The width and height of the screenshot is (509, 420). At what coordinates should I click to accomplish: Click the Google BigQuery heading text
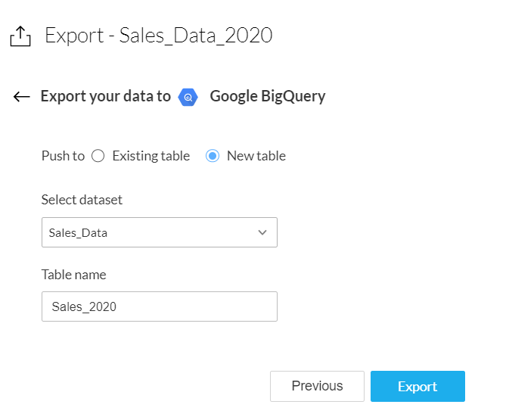tap(268, 96)
